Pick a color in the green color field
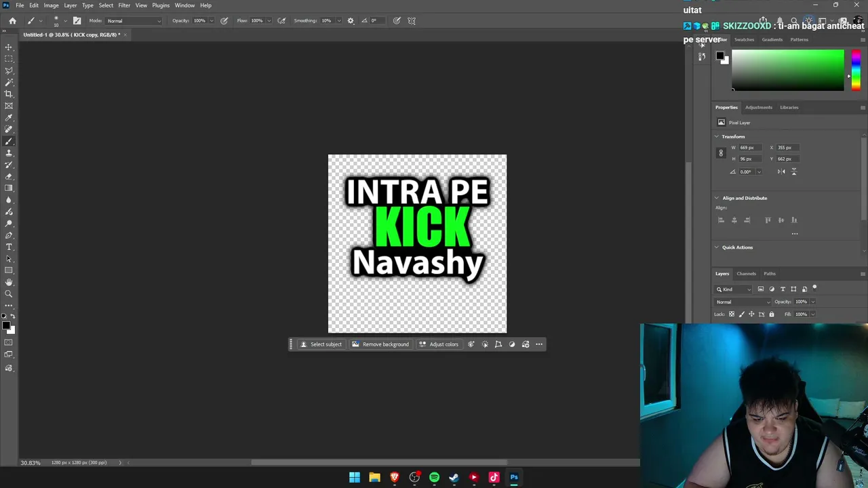This screenshot has width=868, height=488. pos(788,70)
